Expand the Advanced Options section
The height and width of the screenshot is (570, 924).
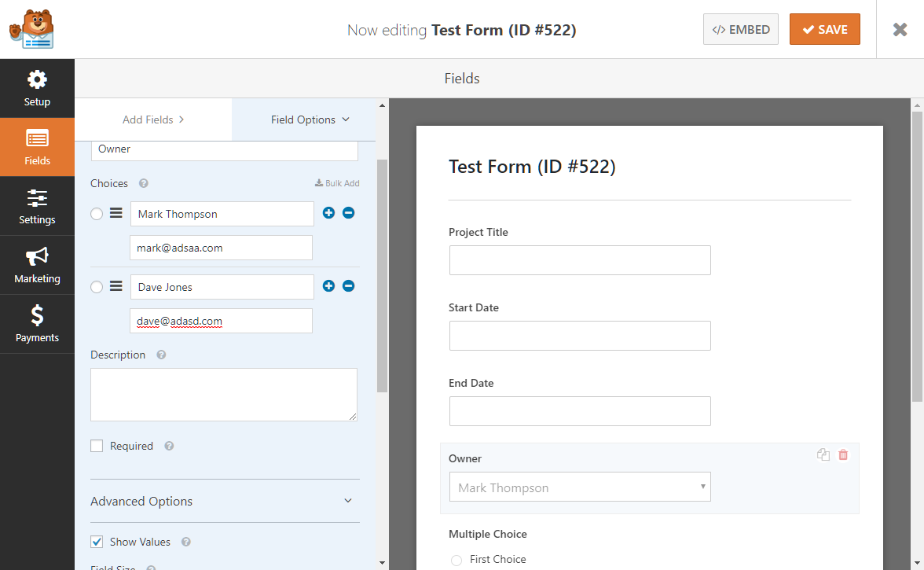click(224, 501)
